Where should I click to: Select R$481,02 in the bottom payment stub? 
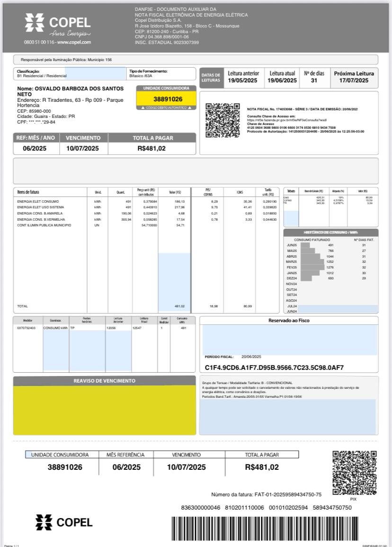[261, 467]
